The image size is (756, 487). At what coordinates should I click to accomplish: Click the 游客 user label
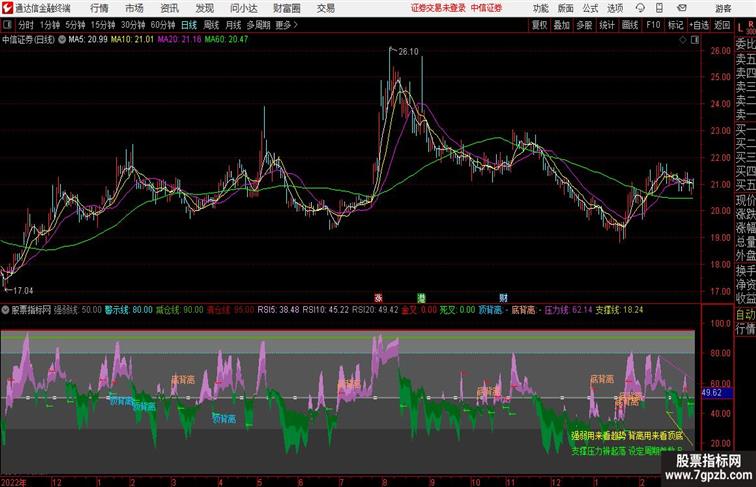click(723, 8)
